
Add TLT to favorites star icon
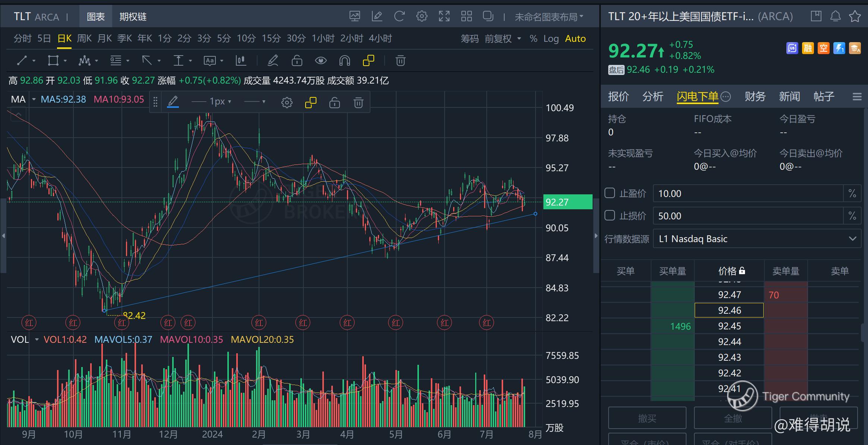coord(855,16)
